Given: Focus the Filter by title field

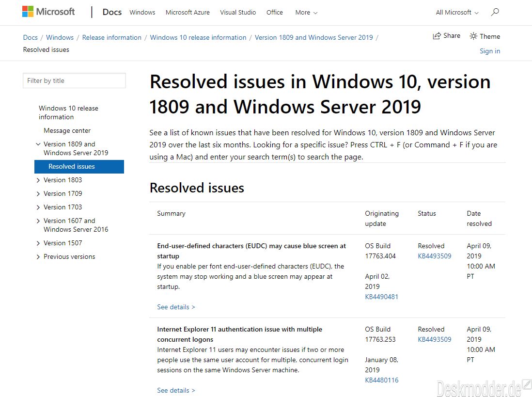Looking at the screenshot, I should click(74, 81).
